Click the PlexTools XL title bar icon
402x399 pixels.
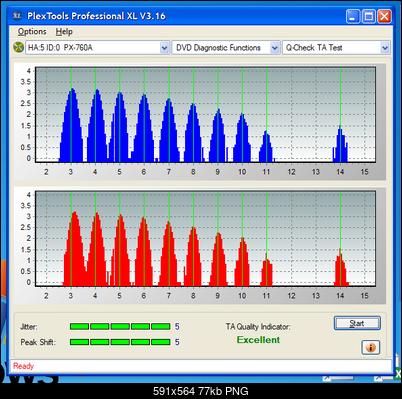point(17,16)
